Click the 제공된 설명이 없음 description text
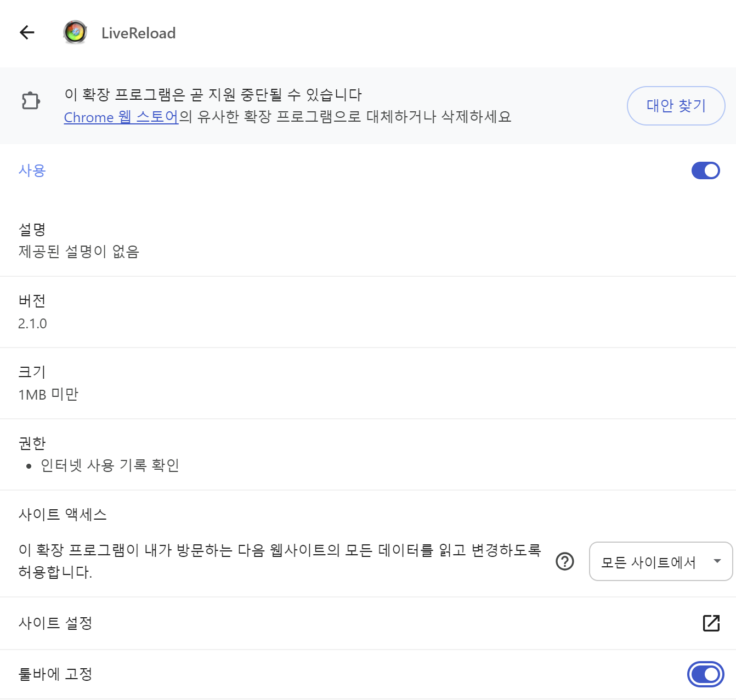 pyautogui.click(x=79, y=252)
